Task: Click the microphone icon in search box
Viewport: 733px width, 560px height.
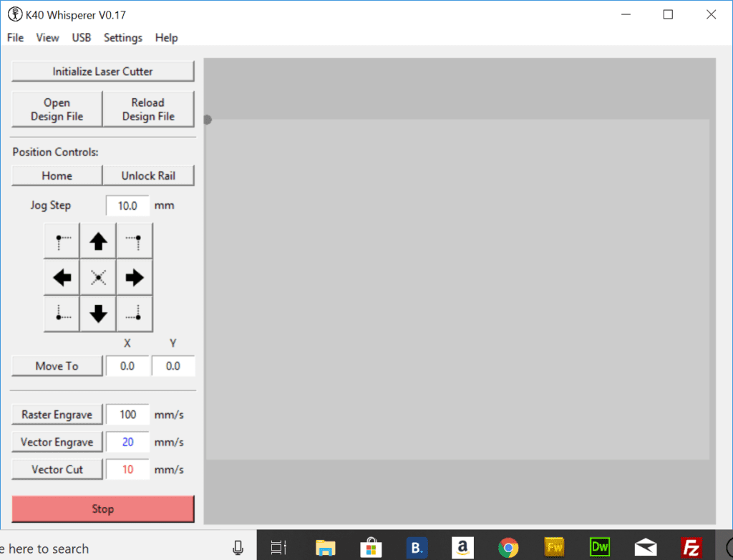Action: tap(238, 547)
